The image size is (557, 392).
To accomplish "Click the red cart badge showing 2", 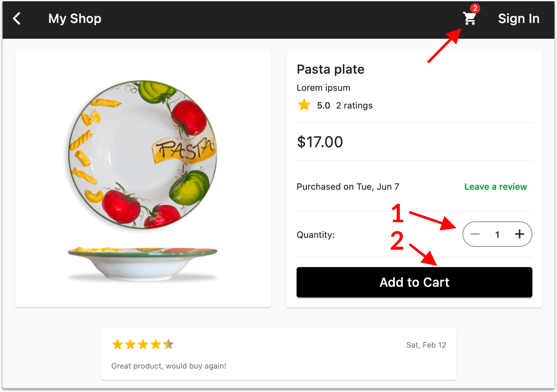I will pyautogui.click(x=475, y=8).
